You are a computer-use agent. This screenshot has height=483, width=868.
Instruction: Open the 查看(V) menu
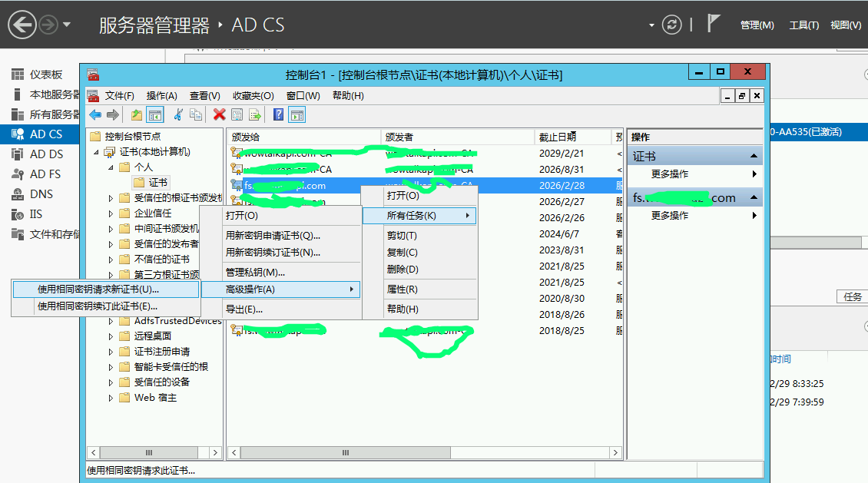tap(205, 96)
